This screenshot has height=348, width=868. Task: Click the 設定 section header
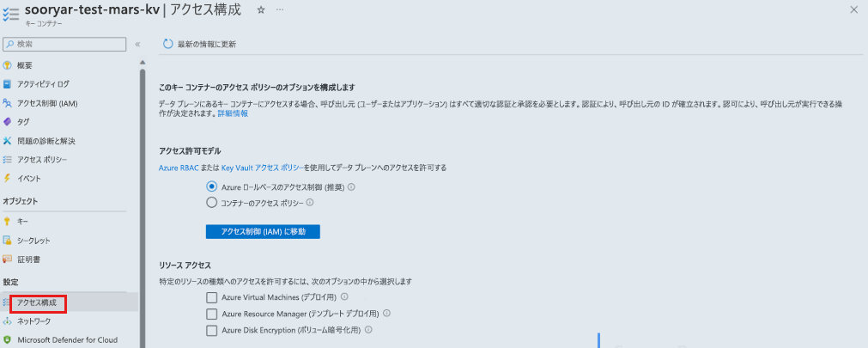click(x=10, y=282)
